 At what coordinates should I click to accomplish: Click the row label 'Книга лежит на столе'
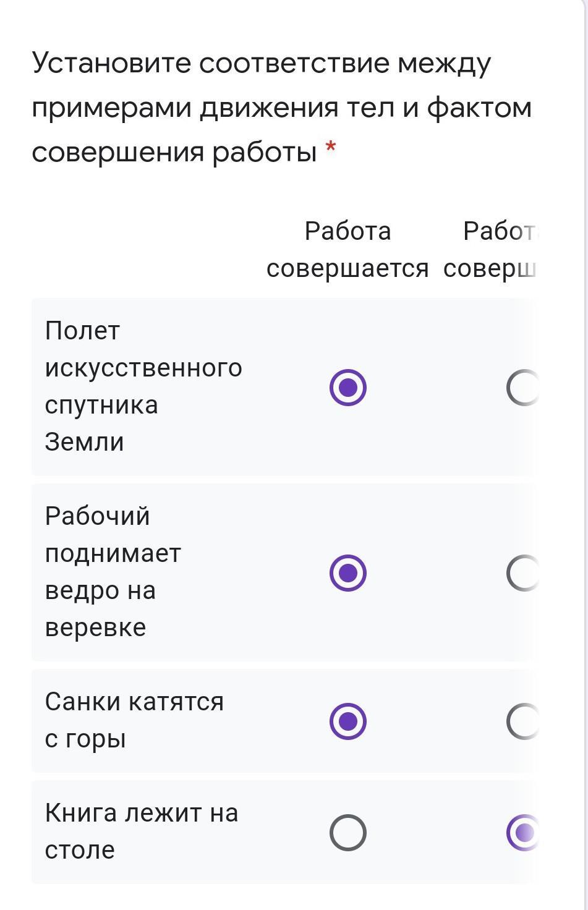[x=141, y=831]
